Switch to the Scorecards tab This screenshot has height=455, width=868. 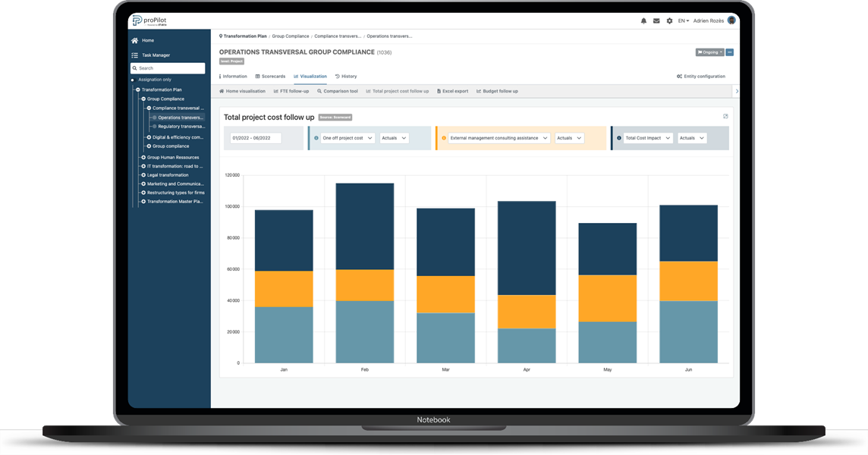click(270, 77)
